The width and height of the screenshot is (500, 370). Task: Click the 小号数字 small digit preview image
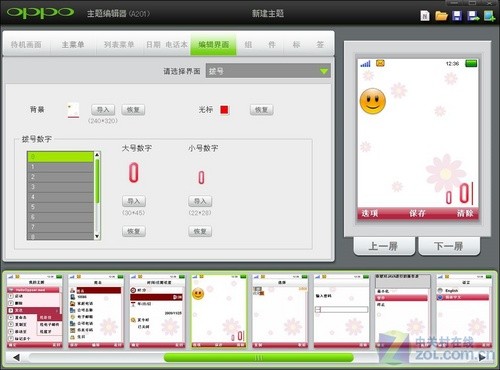[x=201, y=177]
